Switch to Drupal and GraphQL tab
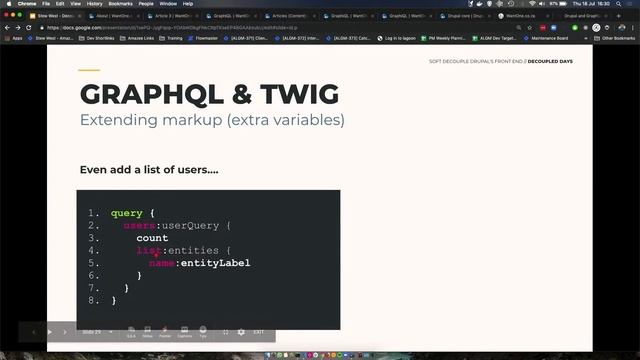The width and height of the screenshot is (640, 360). (x=582, y=16)
